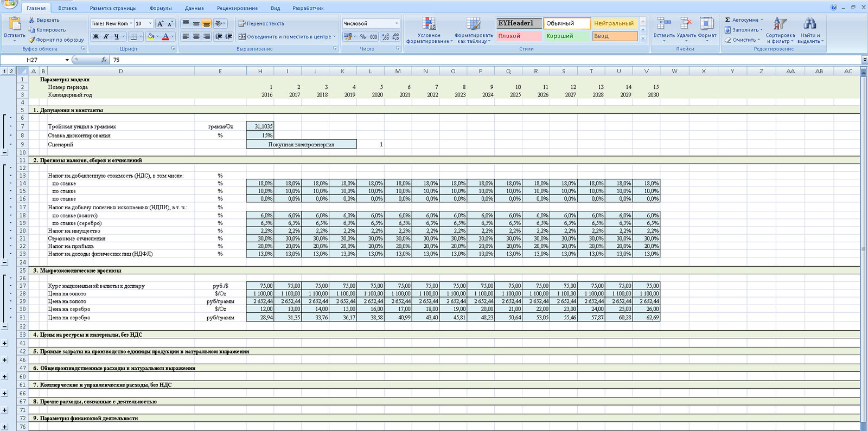Switch to the Формулы ribbon tab
868x431 pixels.
tap(161, 8)
